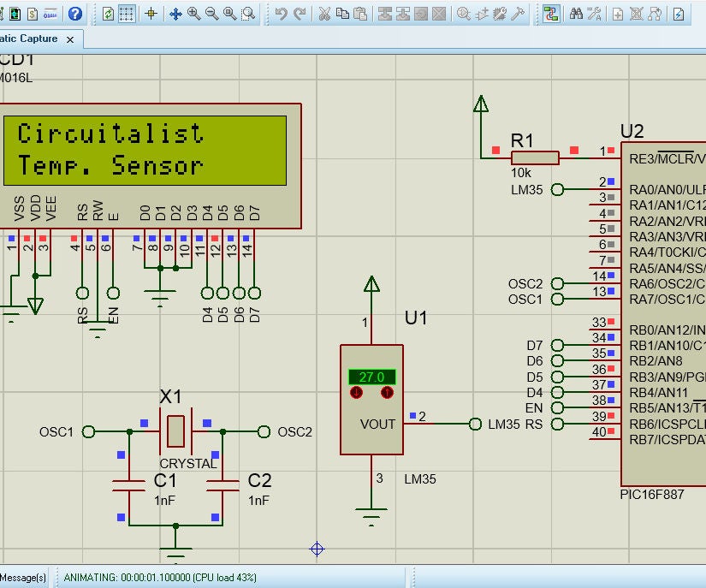Toggle the grid display
This screenshot has height=588, width=706.
point(127,13)
